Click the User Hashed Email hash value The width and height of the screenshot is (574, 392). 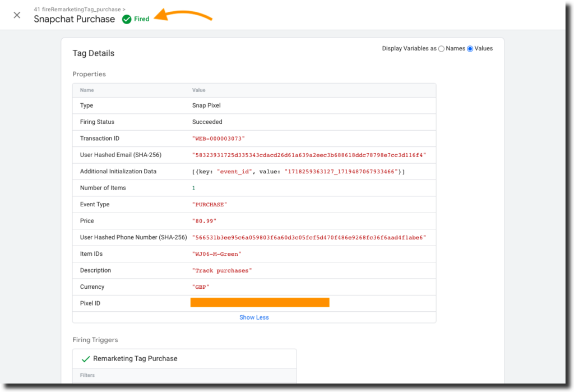309,155
